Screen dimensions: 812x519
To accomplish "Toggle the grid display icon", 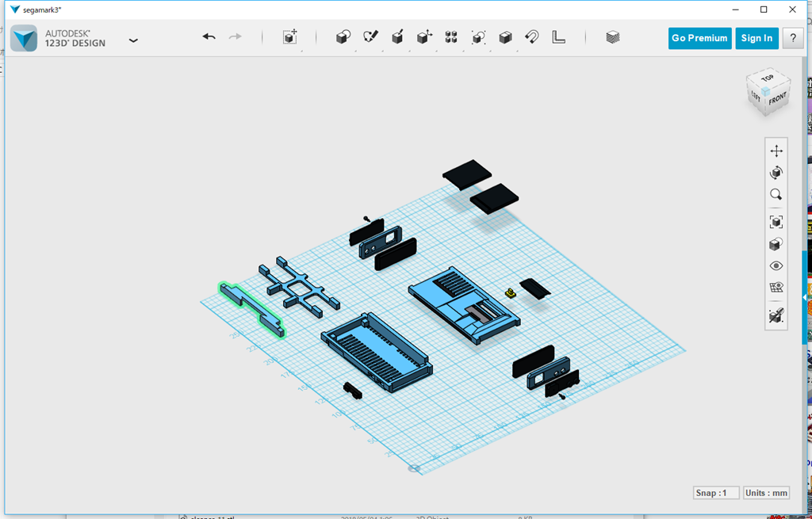I will [776, 288].
